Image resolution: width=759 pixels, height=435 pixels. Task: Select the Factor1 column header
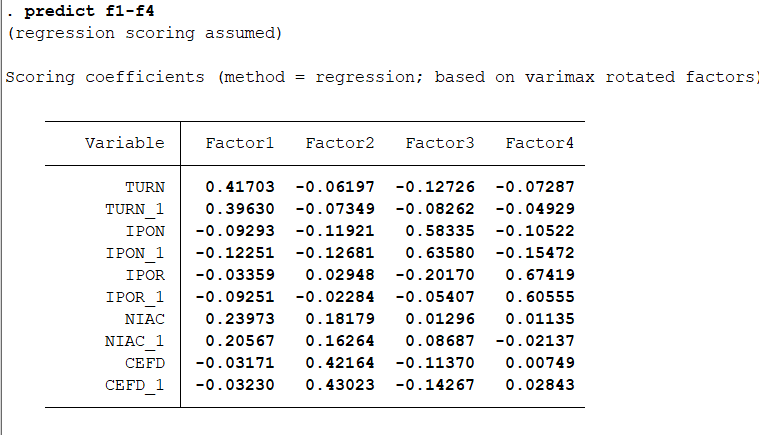(240, 143)
